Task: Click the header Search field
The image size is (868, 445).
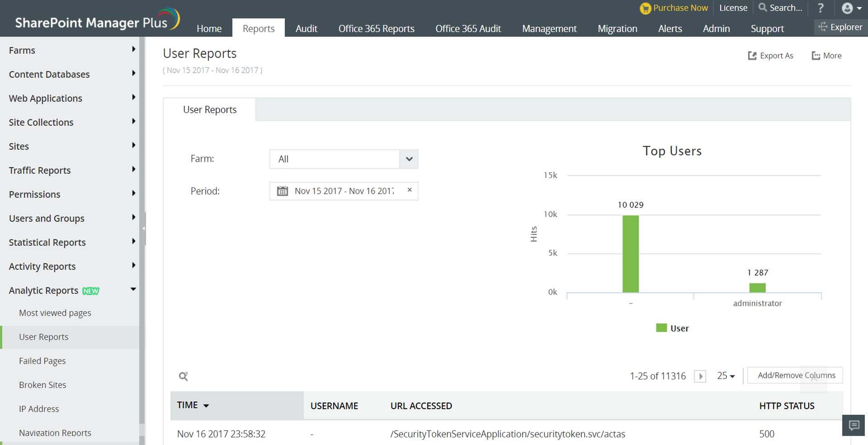Action: (786, 8)
